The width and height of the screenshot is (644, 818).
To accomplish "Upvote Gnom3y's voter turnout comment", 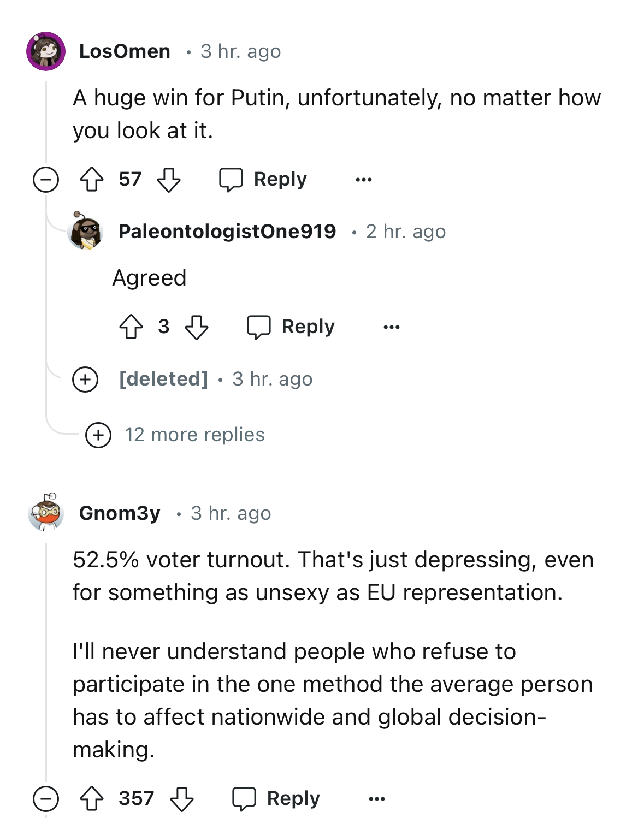I will (92, 799).
